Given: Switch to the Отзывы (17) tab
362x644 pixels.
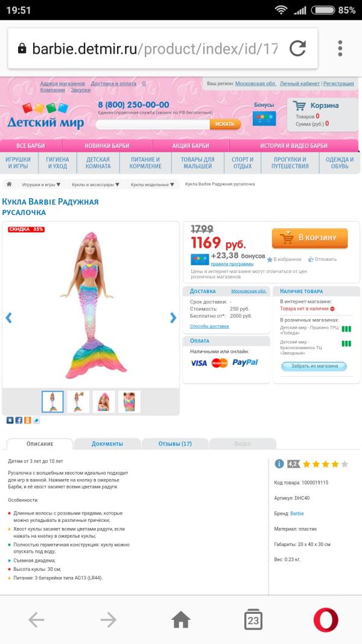Looking at the screenshot, I should point(175,443).
